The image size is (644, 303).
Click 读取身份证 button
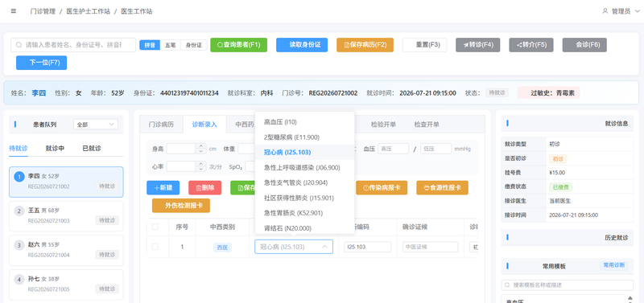pos(302,45)
